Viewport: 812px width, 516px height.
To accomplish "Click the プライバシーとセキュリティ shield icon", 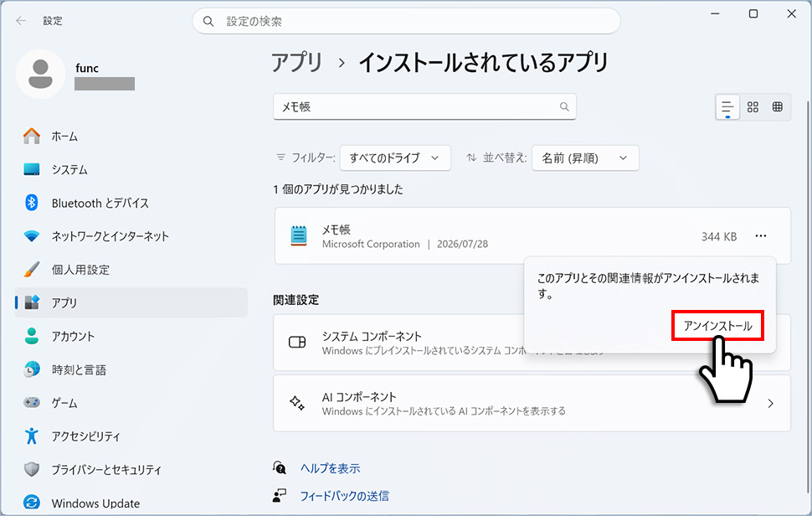I will (32, 469).
